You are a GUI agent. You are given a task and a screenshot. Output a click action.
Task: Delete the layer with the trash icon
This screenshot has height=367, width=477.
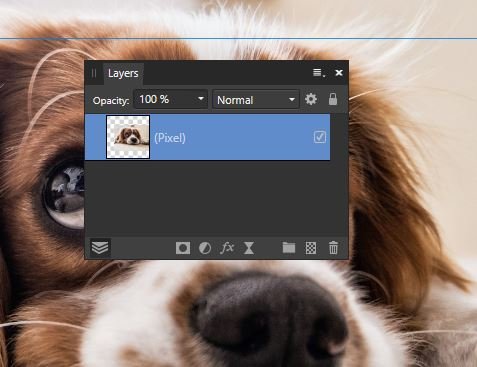tap(333, 248)
